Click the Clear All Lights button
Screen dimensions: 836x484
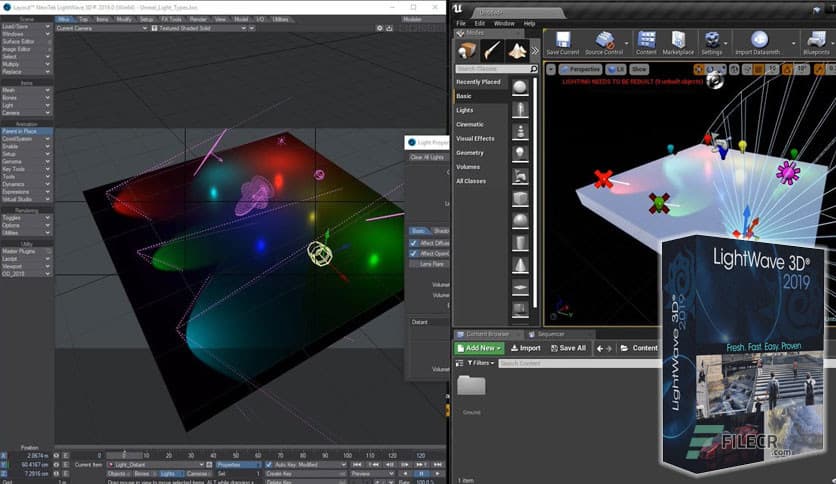pos(427,157)
